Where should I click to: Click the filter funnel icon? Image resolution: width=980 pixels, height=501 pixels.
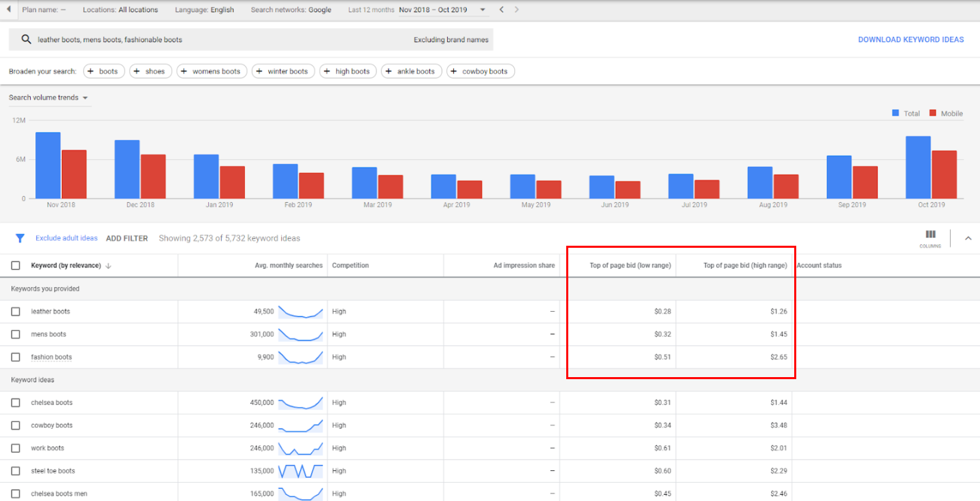[x=20, y=238]
